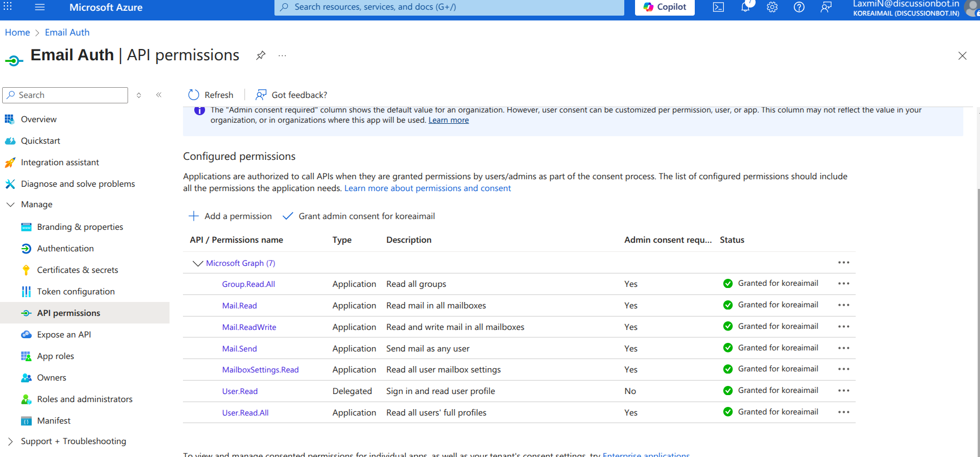
Task: Open more options for Mail.Send row
Action: (843, 348)
